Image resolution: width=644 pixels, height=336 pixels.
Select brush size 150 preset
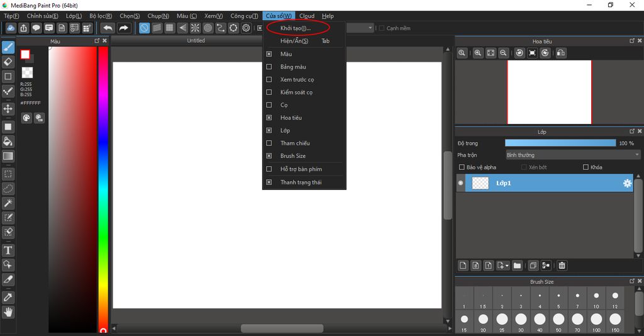click(x=615, y=322)
